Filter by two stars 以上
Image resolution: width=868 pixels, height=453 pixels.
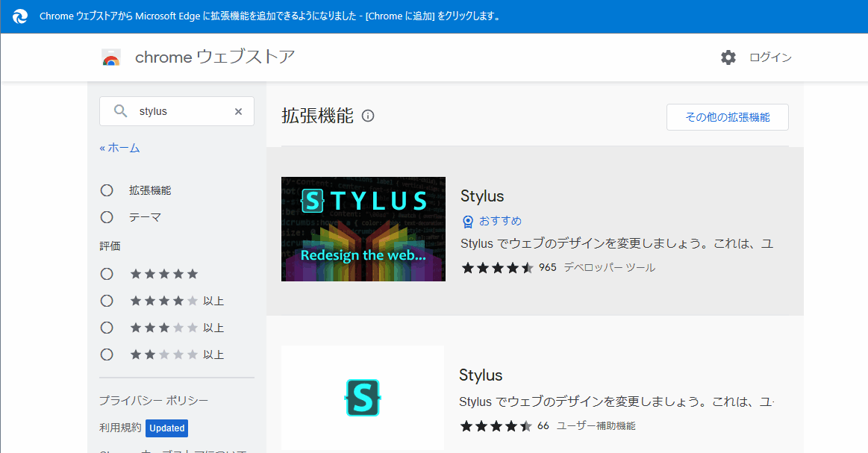click(107, 354)
